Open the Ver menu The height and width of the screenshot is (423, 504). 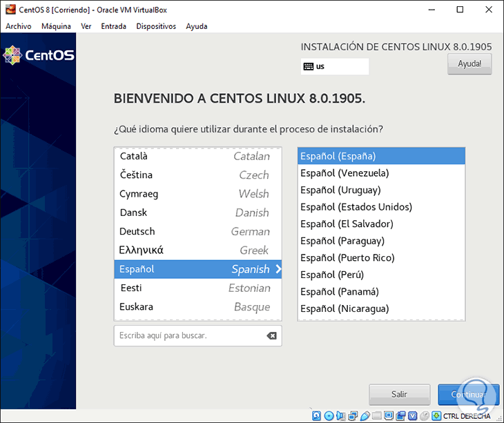[x=86, y=26]
